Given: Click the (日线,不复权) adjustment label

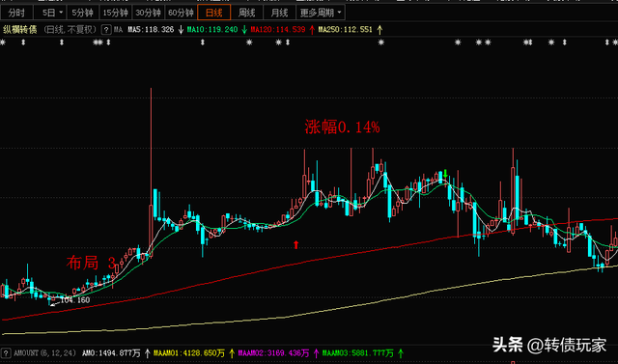Looking at the screenshot, I should pos(70,30).
